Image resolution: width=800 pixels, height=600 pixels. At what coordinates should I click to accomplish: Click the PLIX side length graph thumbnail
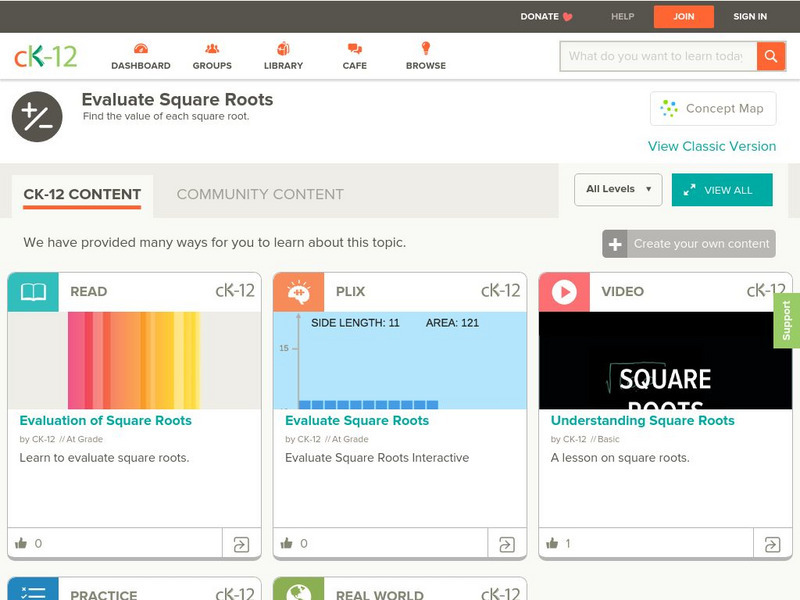coord(400,360)
